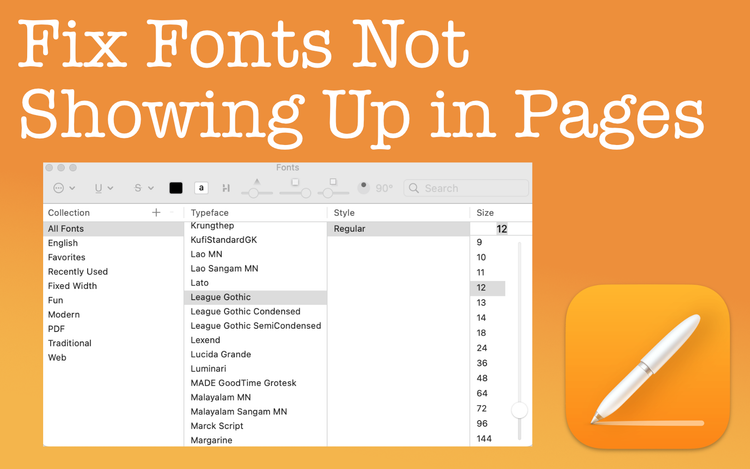Choose the Margarine typeface

click(255, 440)
